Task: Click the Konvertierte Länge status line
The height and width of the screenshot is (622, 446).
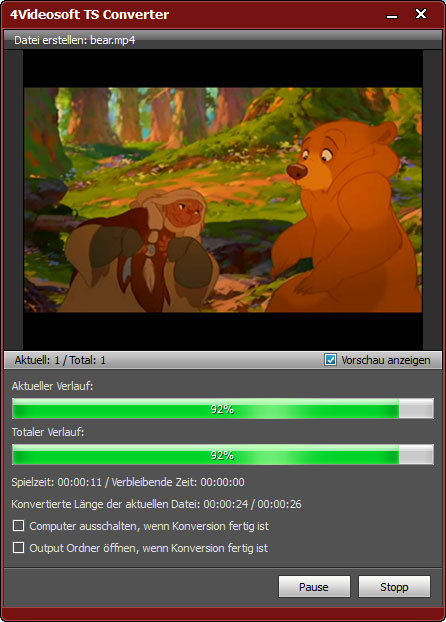Action: [156, 504]
